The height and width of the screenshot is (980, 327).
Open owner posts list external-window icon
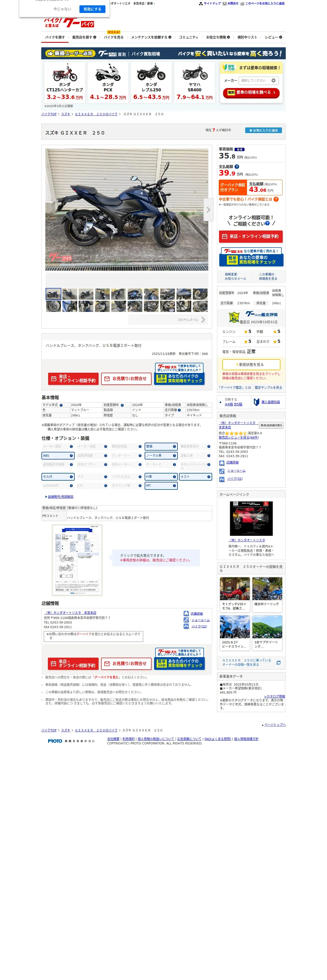click(x=278, y=663)
